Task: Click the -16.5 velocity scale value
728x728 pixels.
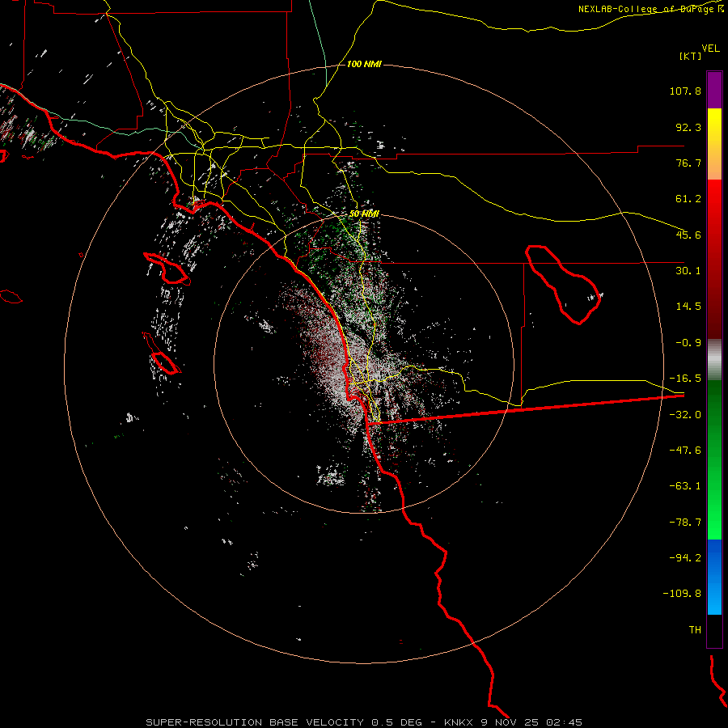Action: (x=685, y=379)
